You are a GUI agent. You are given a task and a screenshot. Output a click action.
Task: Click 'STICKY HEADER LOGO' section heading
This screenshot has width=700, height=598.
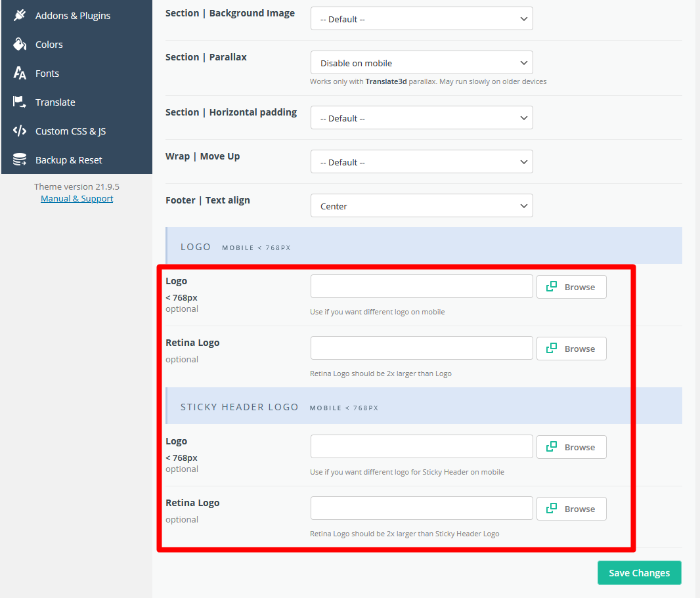(x=239, y=407)
